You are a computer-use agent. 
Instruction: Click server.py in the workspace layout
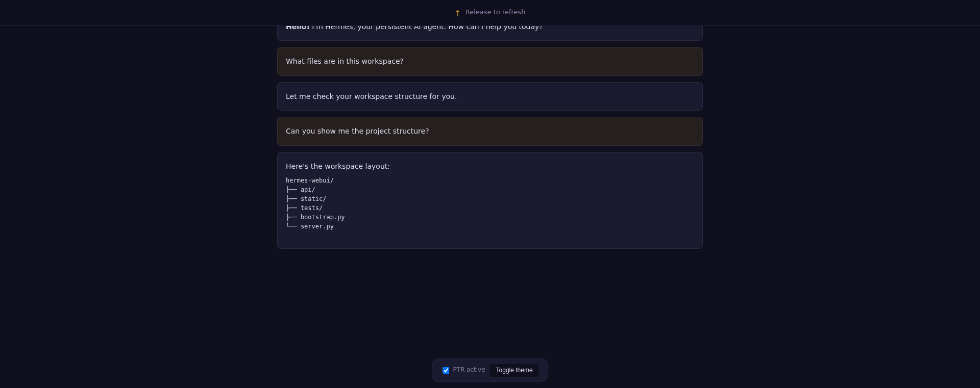317,226
